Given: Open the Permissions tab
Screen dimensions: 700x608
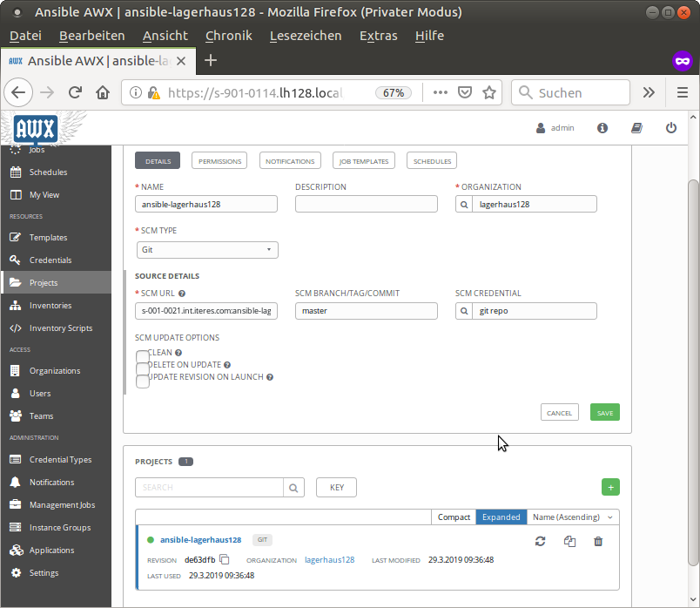Looking at the screenshot, I should pos(219,161).
